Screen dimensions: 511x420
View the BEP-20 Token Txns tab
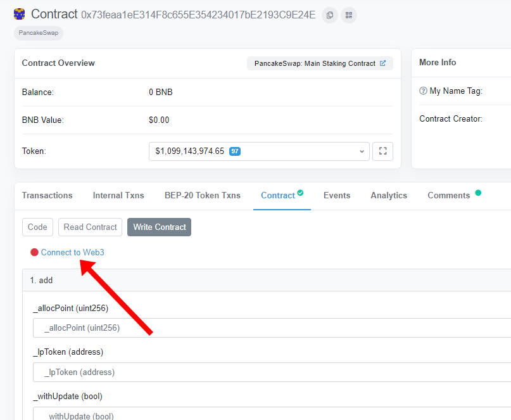tap(203, 195)
